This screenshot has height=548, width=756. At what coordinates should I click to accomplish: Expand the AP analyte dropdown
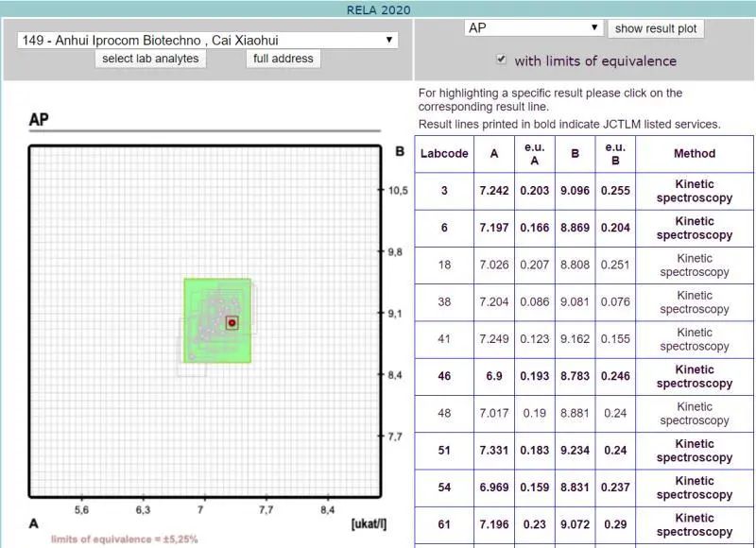click(x=534, y=28)
